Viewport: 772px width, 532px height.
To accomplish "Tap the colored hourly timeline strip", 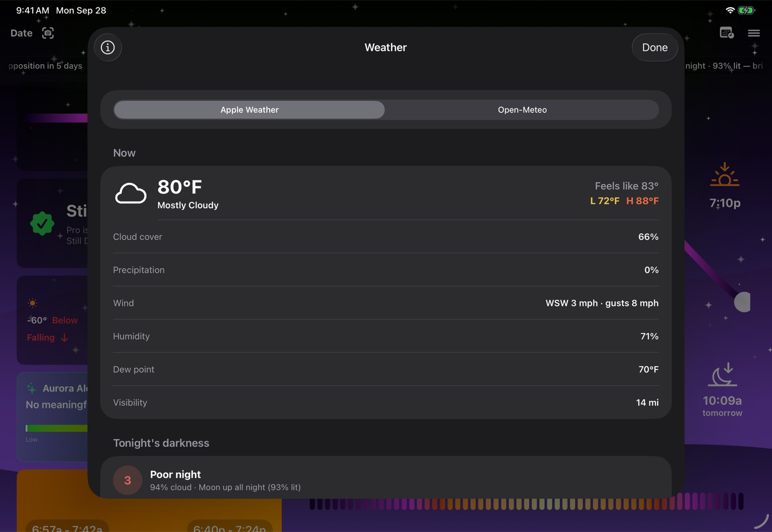I will [x=526, y=502].
